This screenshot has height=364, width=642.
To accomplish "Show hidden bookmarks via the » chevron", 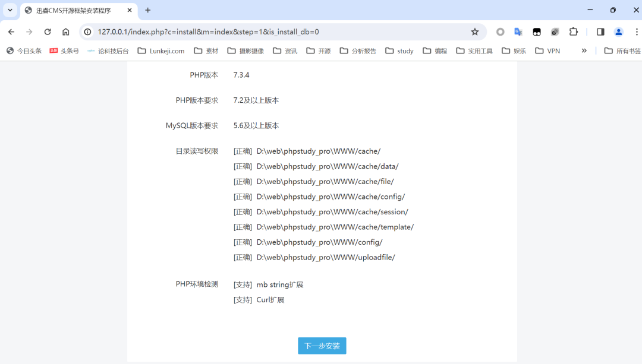I will 584,51.
